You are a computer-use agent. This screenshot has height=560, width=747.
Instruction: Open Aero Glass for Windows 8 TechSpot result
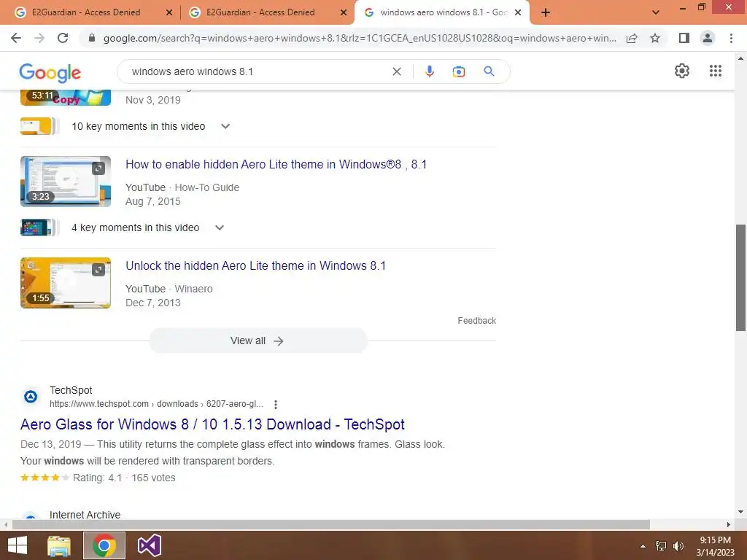tap(212, 424)
